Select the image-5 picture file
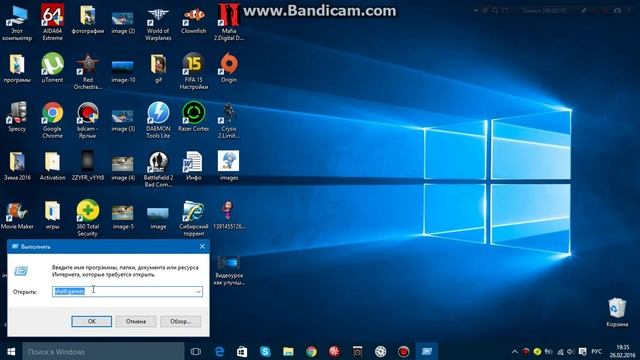The width and height of the screenshot is (640, 360). click(123, 218)
